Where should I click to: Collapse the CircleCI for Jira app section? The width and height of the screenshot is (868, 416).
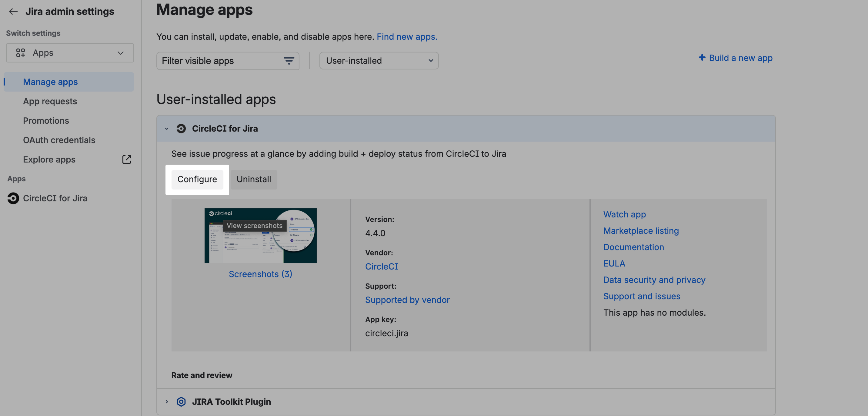click(x=166, y=129)
